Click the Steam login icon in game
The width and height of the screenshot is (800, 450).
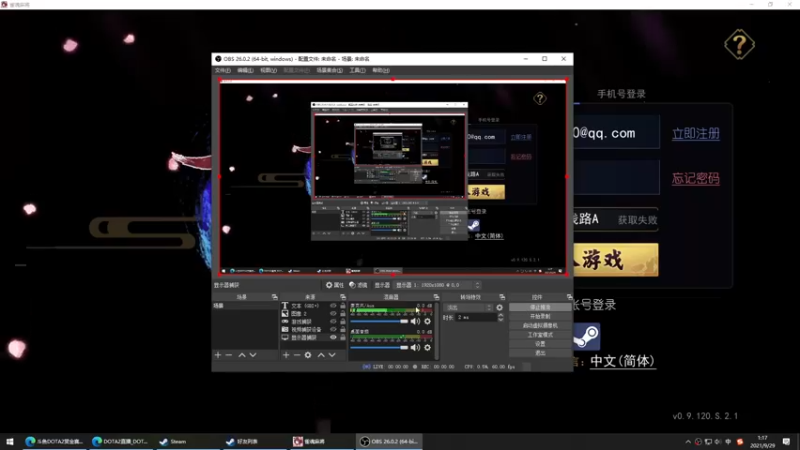[586, 337]
